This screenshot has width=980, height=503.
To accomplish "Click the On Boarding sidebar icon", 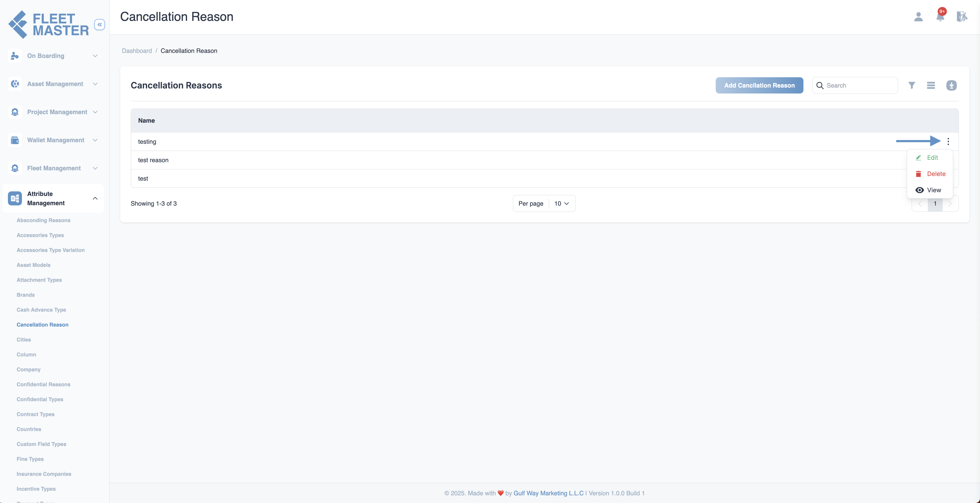I will [x=15, y=56].
